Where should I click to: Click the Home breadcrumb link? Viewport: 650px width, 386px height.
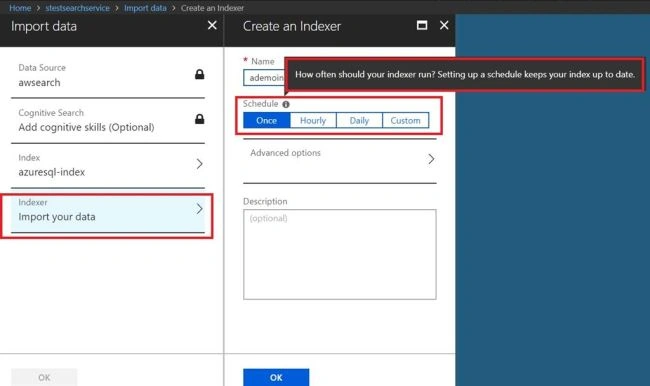(x=20, y=8)
